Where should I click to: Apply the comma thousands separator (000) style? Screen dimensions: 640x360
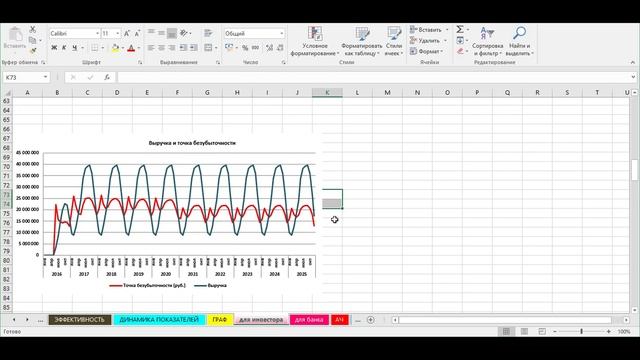coord(256,48)
